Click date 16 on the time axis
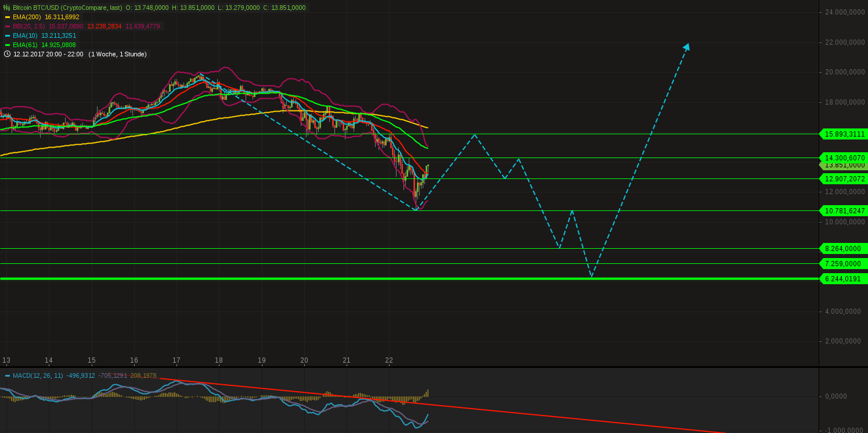The height and width of the screenshot is (433, 868). [x=134, y=360]
